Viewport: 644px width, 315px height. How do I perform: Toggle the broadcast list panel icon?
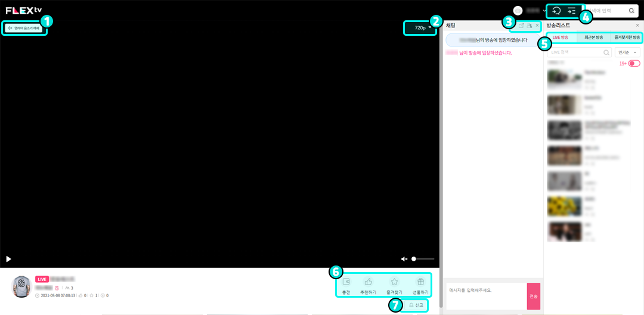pos(572,11)
